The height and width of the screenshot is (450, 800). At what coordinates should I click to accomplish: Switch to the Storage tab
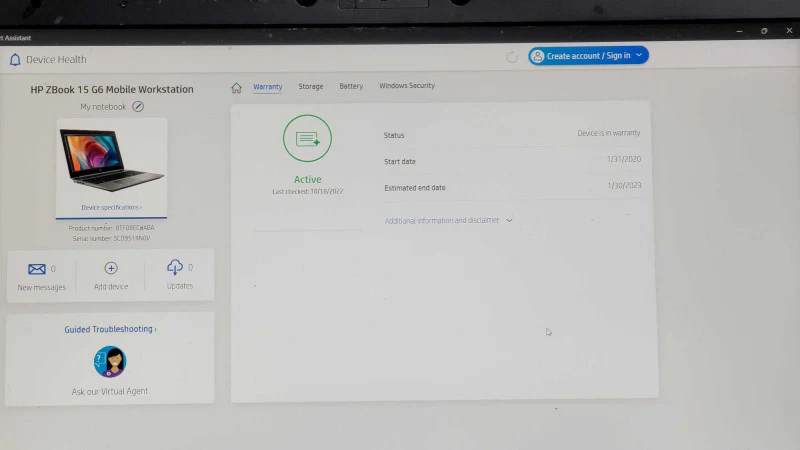click(311, 87)
